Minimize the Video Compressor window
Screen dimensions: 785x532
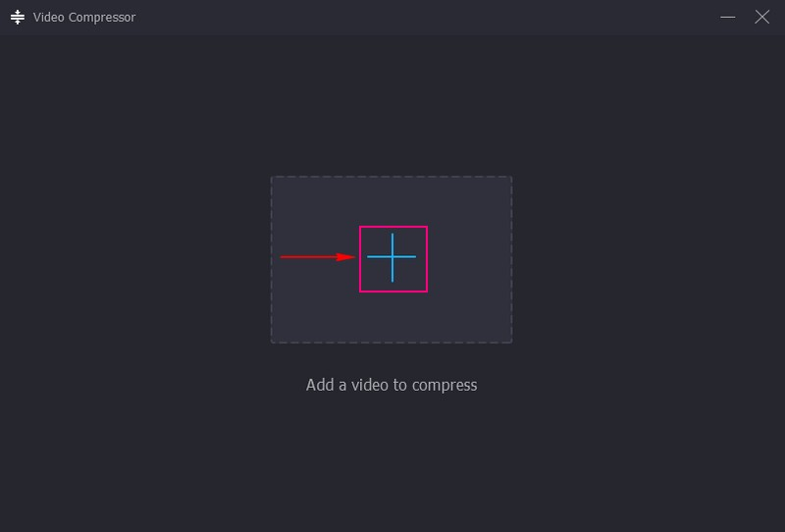(x=728, y=18)
